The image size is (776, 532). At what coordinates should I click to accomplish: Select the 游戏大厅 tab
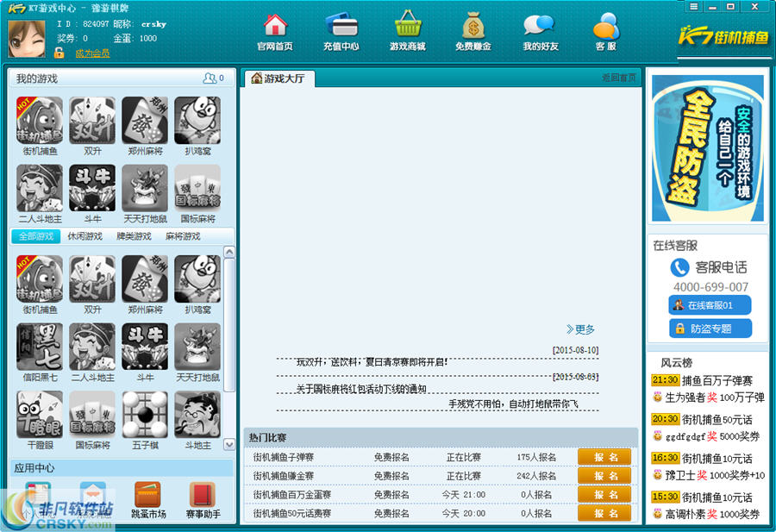tap(278, 77)
